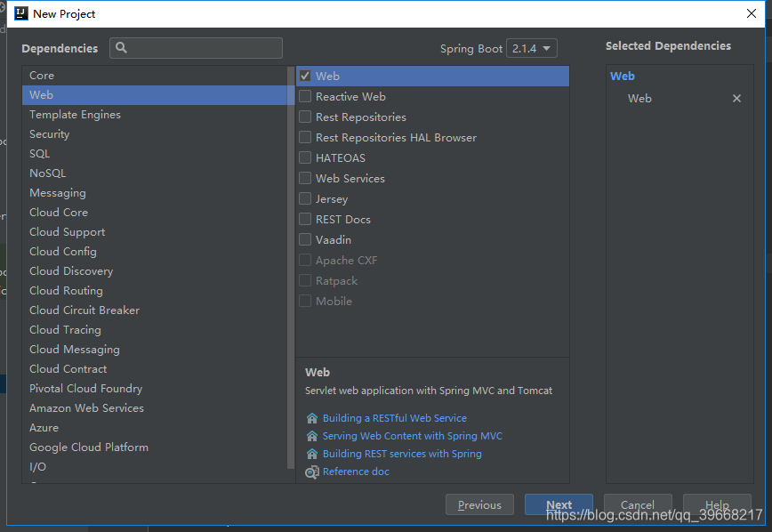The width and height of the screenshot is (772, 532).
Task: Open the Cloud Core category
Action: pos(155,213)
